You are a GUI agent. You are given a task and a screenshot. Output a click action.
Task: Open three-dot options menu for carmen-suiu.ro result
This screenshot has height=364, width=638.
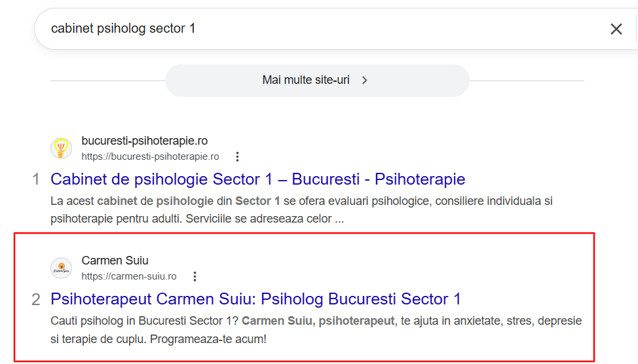(195, 276)
